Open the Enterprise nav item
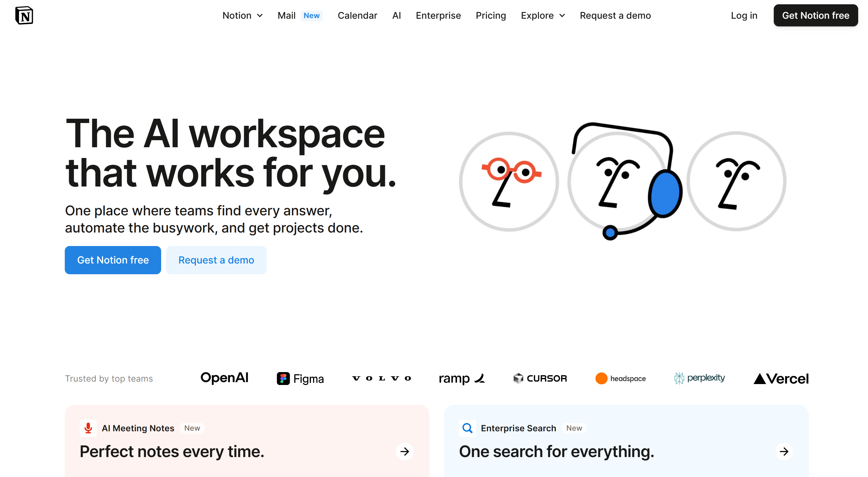 pos(438,16)
